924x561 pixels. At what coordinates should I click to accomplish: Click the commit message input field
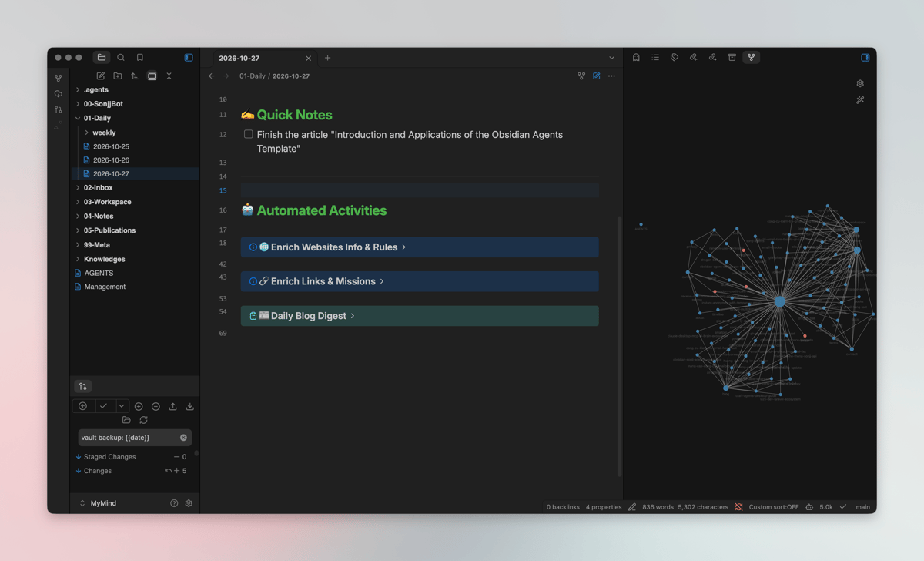pyautogui.click(x=135, y=438)
